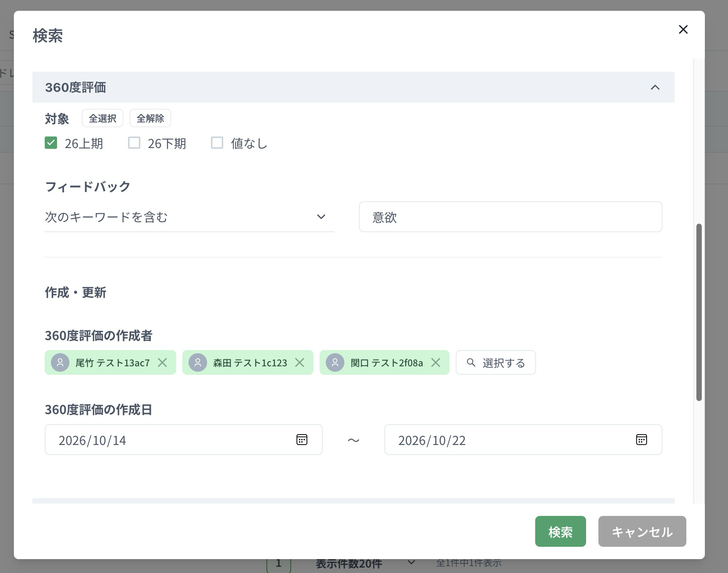The height and width of the screenshot is (573, 728).
Task: Click the フィードバック heading
Action: point(88,187)
